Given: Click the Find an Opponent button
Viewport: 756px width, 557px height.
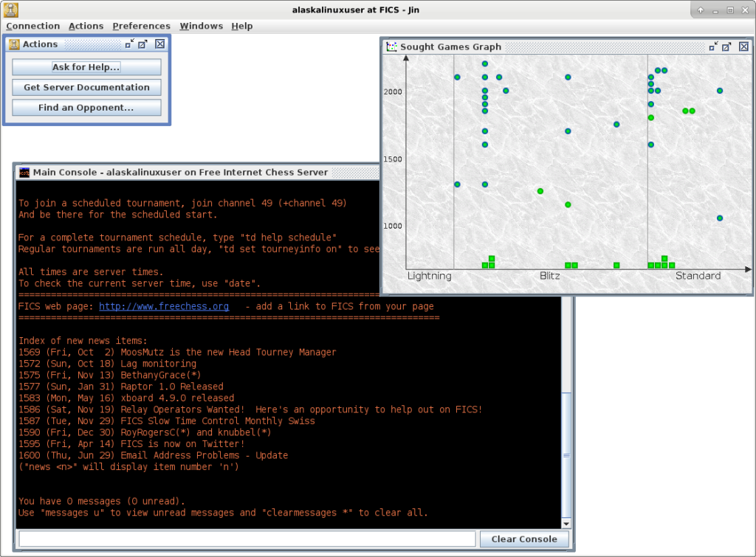Looking at the screenshot, I should 86,108.
